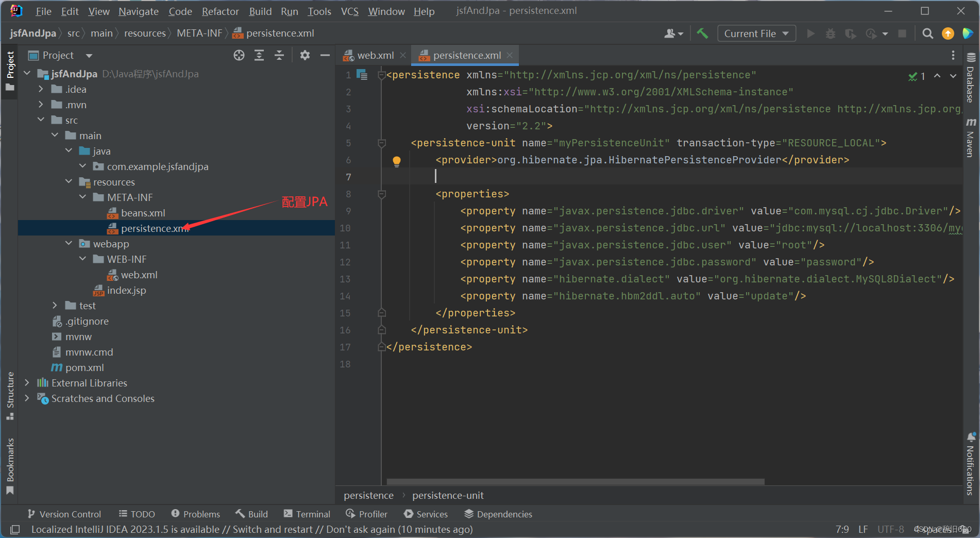This screenshot has width=980, height=538.
Task: Run with Coverage using the shield icon
Action: (850, 33)
